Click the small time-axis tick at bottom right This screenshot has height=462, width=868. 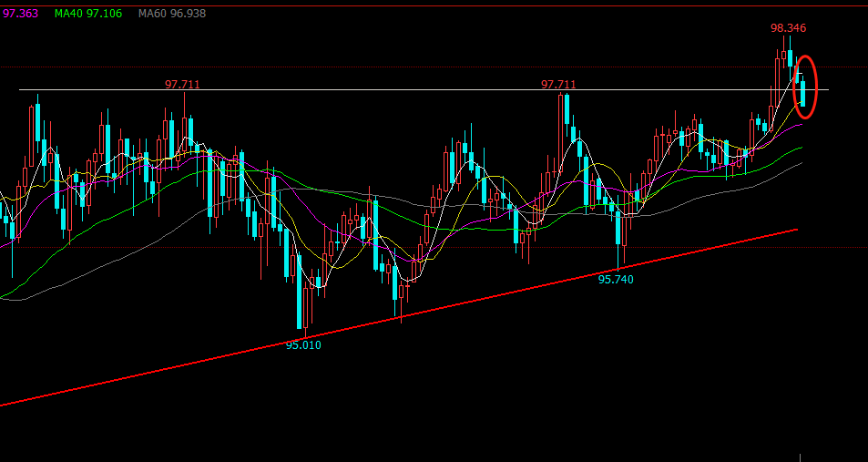point(800,456)
